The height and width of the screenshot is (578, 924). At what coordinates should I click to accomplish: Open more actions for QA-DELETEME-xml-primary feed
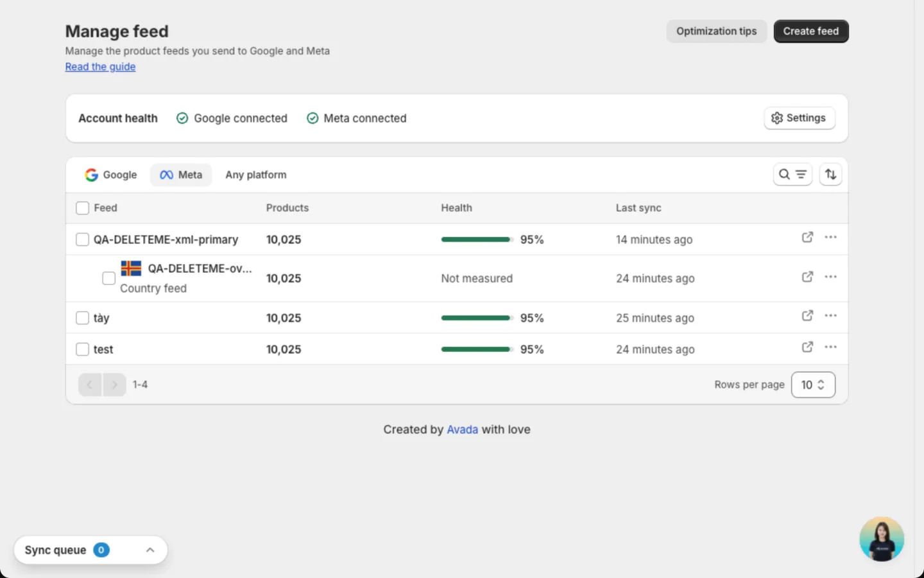830,237
